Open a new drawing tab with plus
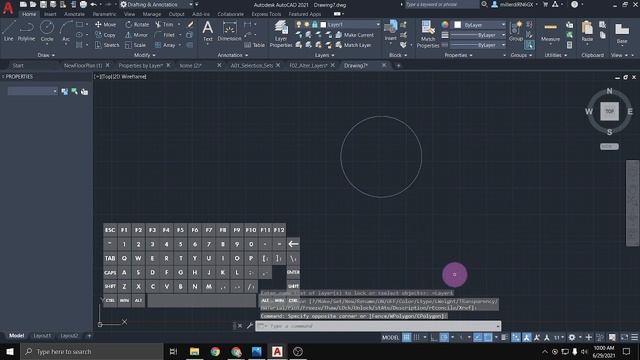The width and height of the screenshot is (640, 360). point(398,65)
